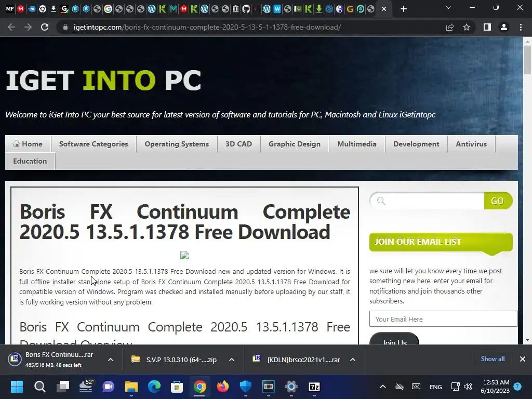
Task: View site information lock icon
Action: 65,27
